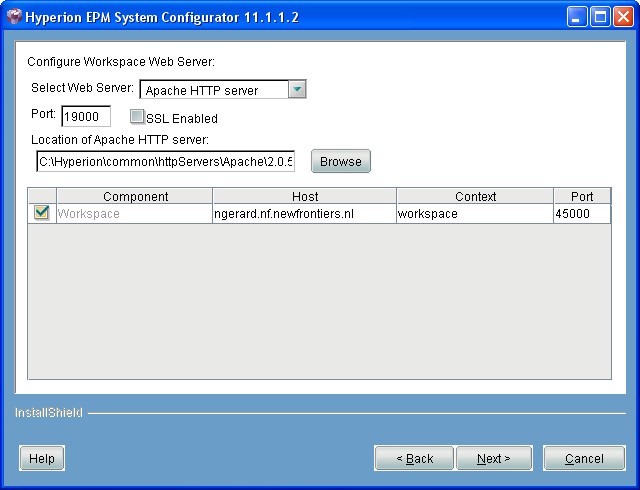Viewport: 640px width, 490px height.
Task: Click the Apache HTTP server location field
Action: pyautogui.click(x=165, y=161)
